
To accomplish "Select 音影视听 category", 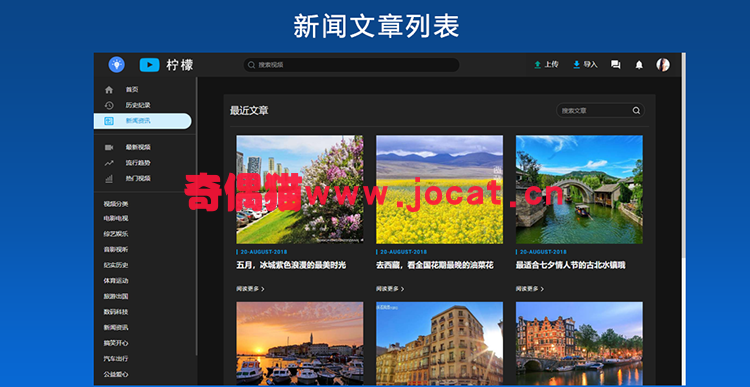I will 116,250.
